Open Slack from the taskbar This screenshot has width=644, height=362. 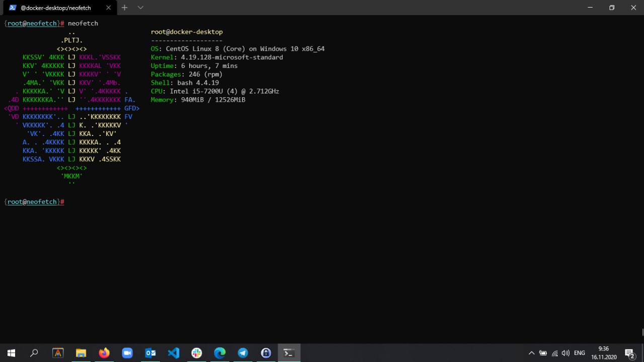pyautogui.click(x=197, y=353)
